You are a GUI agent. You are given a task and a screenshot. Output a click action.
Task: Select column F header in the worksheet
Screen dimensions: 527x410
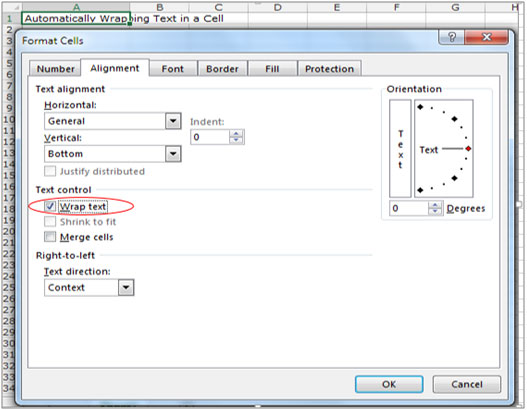tap(396, 7)
